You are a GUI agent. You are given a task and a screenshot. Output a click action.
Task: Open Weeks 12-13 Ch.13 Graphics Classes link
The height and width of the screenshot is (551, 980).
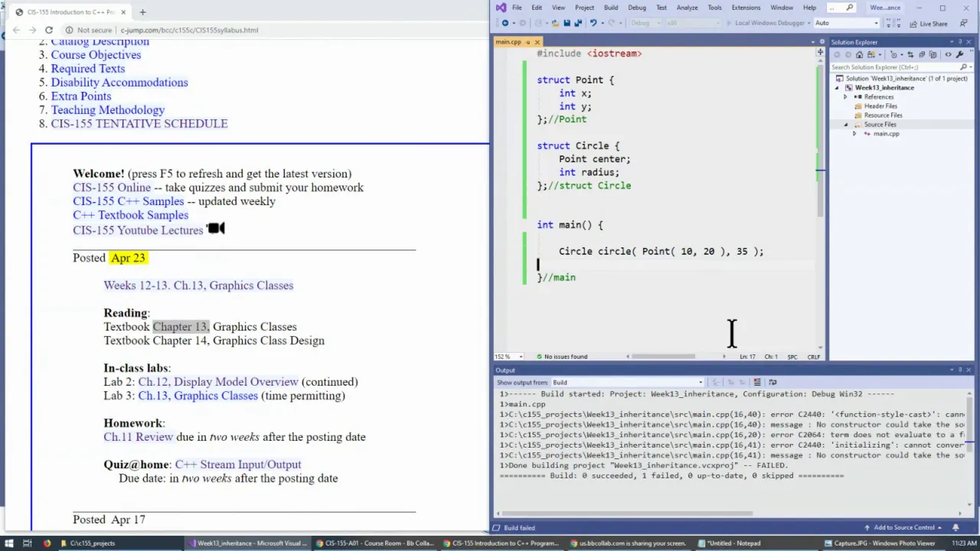click(x=198, y=285)
